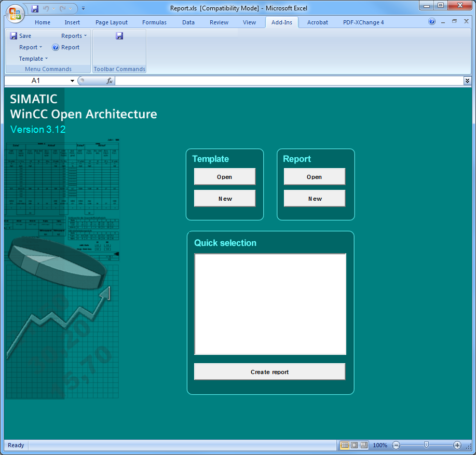This screenshot has width=476, height=455.
Task: Click the Undo icon in Quick Access Toolbar
Action: [46, 8]
